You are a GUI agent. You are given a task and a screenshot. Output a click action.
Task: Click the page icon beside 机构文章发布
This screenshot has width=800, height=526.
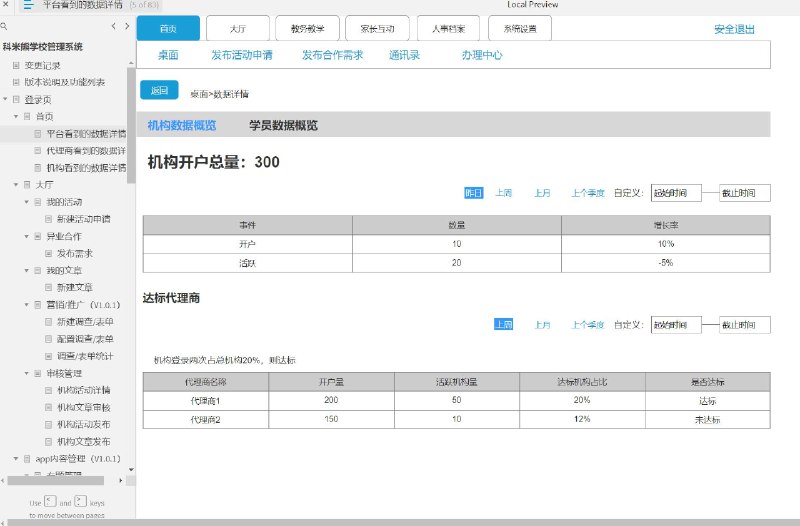click(48, 441)
